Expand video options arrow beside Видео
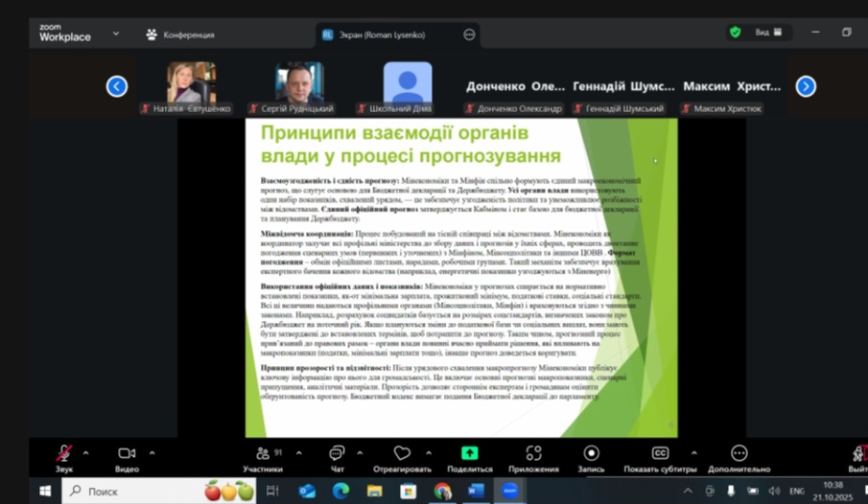Viewport: 868px width, 504px height. pos(152,452)
